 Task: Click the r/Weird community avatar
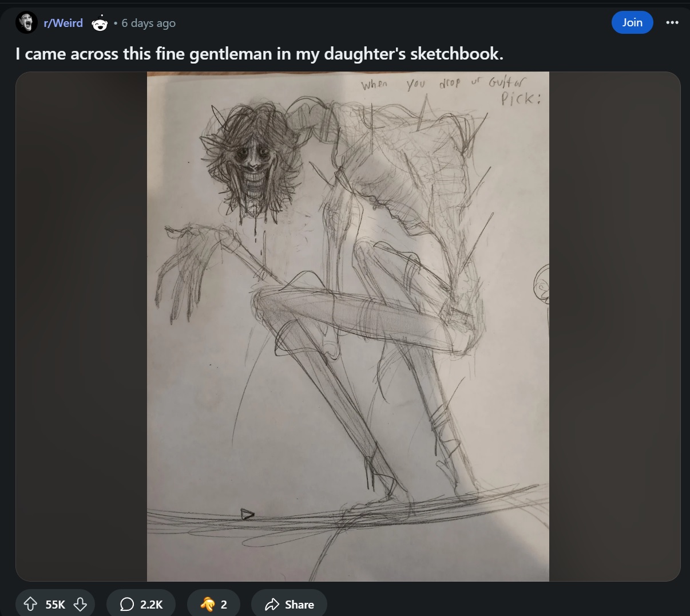point(26,23)
